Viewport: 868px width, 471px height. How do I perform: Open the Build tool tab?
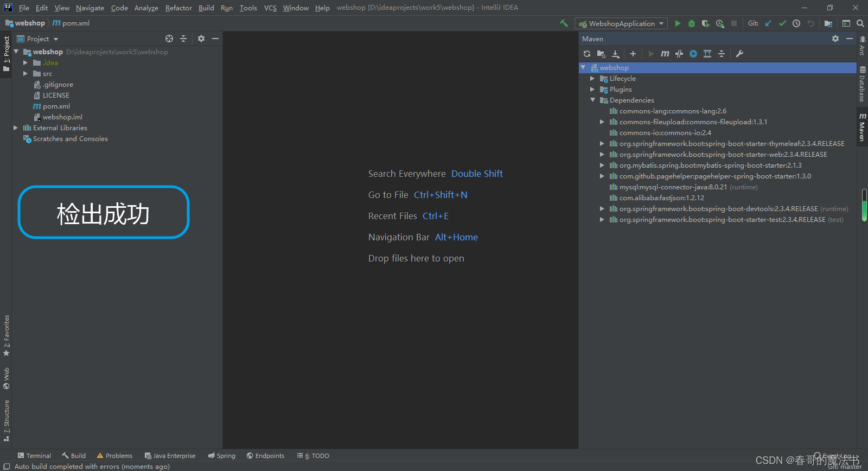pyautogui.click(x=74, y=456)
